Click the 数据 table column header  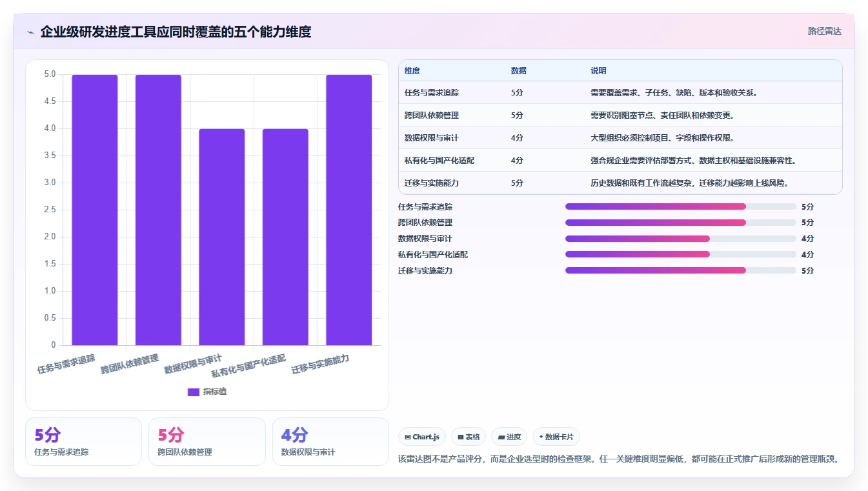click(519, 70)
